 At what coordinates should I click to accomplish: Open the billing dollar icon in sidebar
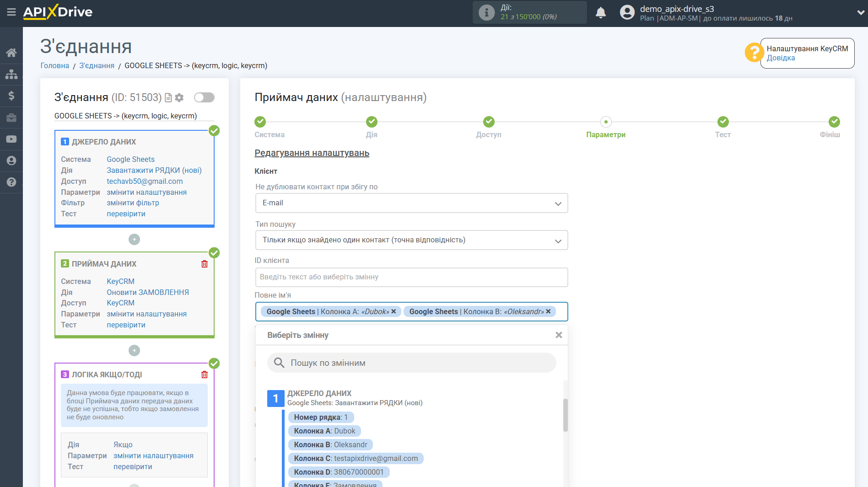click(11, 96)
